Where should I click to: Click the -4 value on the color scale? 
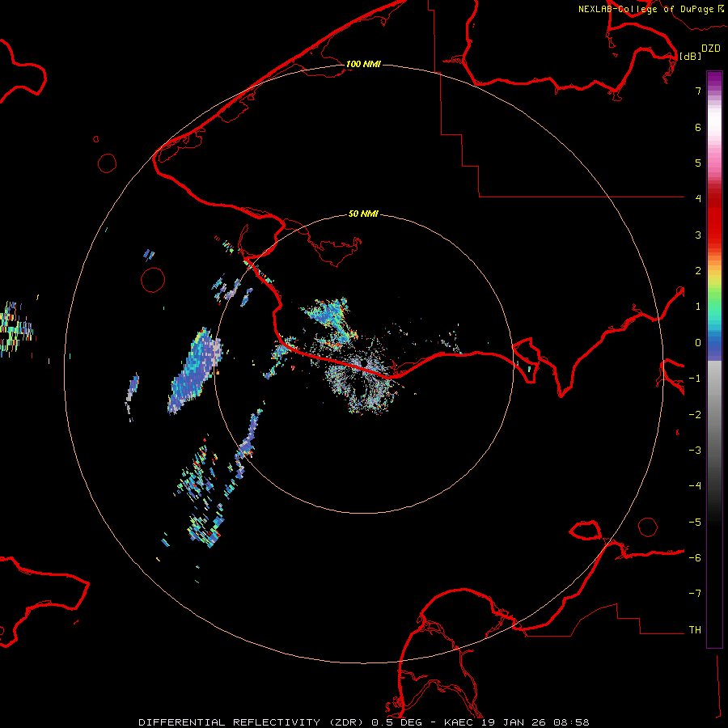[695, 485]
